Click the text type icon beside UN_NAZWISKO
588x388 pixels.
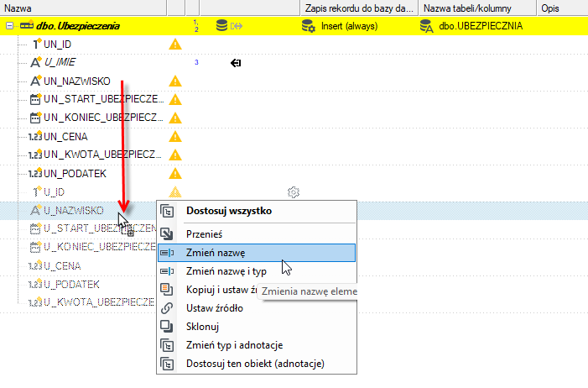35,81
